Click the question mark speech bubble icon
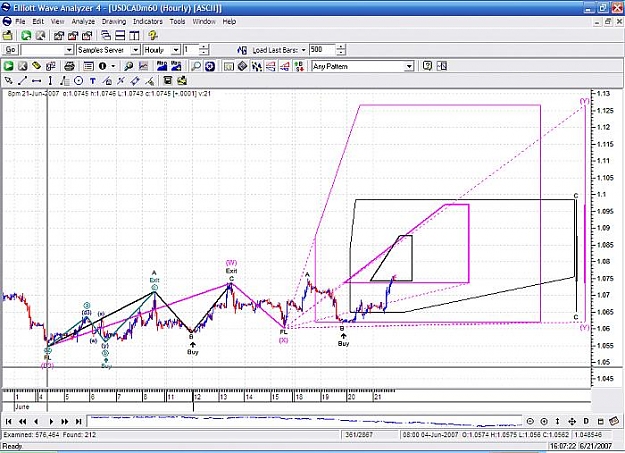 (x=427, y=66)
